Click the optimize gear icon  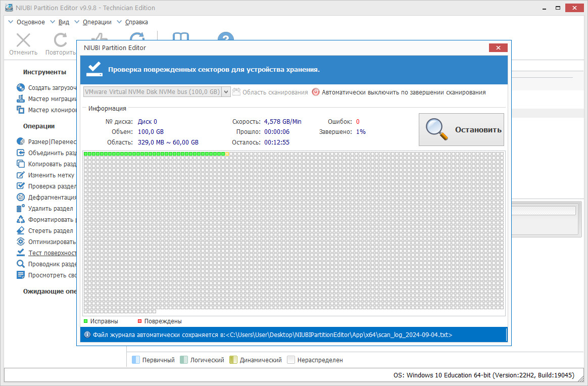(x=21, y=242)
